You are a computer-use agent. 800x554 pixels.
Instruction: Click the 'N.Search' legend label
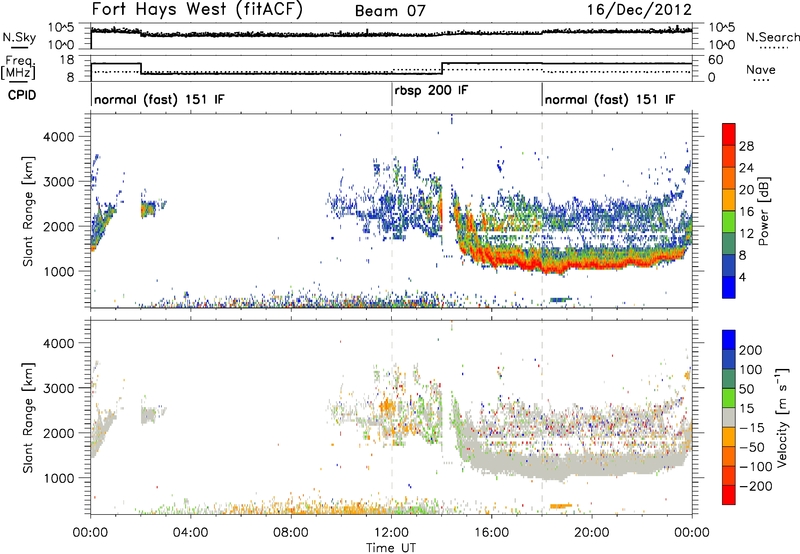tap(772, 37)
